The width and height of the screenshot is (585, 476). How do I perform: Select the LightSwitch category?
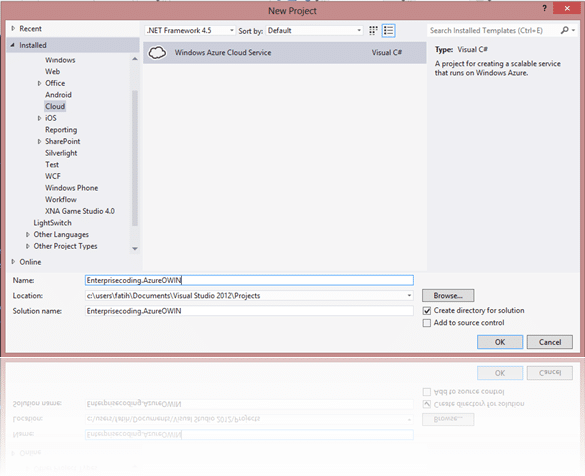(x=53, y=223)
